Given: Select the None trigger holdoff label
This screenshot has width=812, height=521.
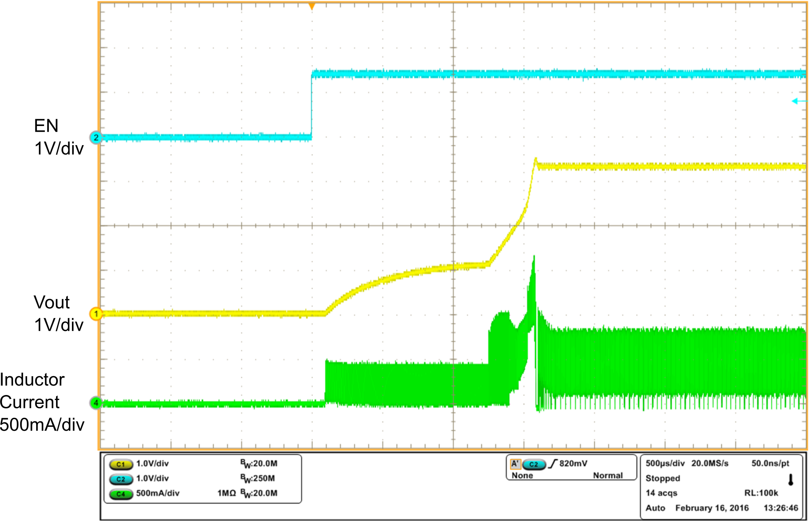Looking at the screenshot, I should point(522,476).
